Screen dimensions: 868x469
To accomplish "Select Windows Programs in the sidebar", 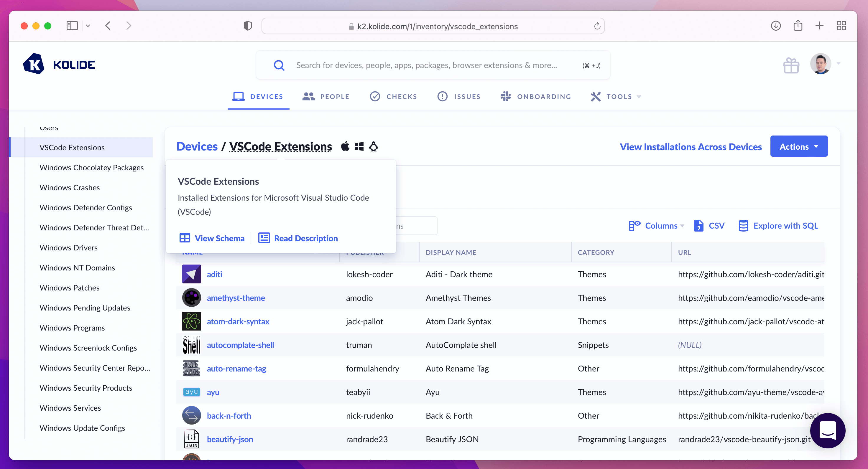I will click(72, 328).
